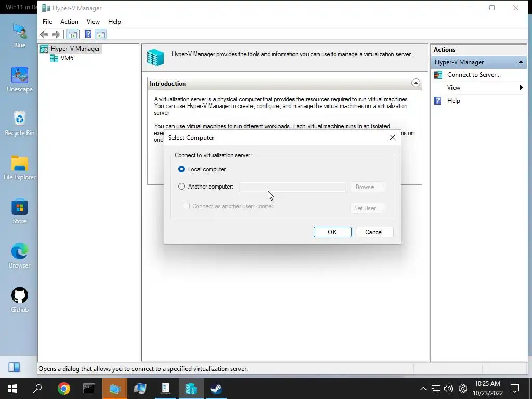Switch to Hyper-V Manager taskbar icon

point(191,389)
